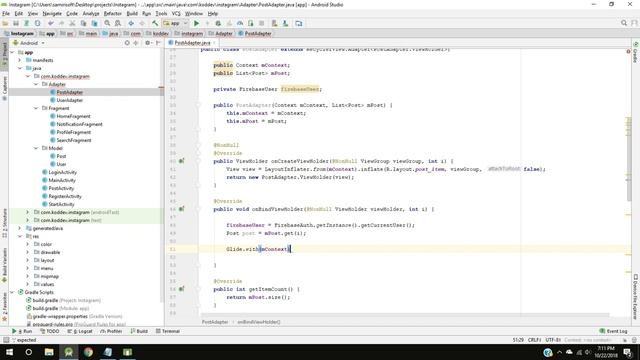
Task: Open the SDK Manager toolbar icon
Action: click(x=285, y=23)
